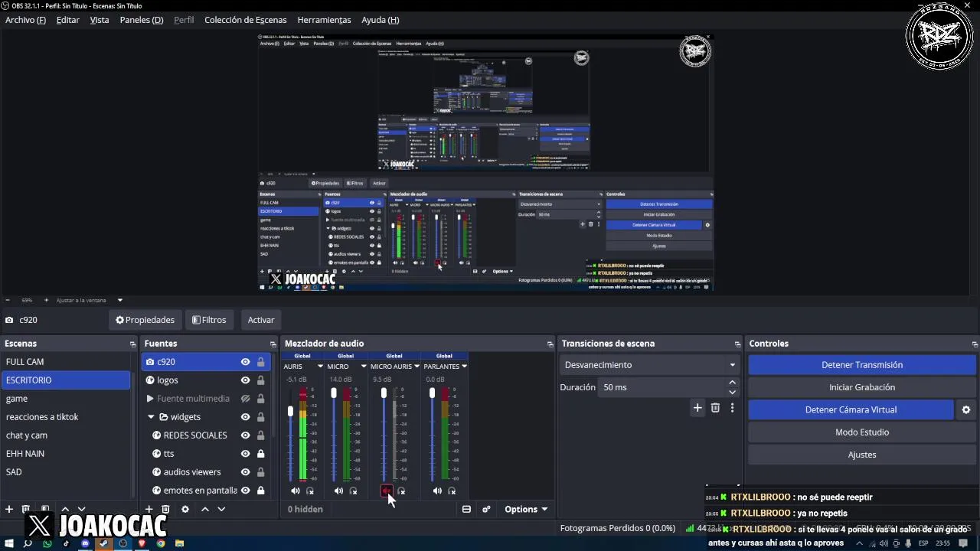
Task: Click the MICRO volume fader handle
Action: point(334,393)
